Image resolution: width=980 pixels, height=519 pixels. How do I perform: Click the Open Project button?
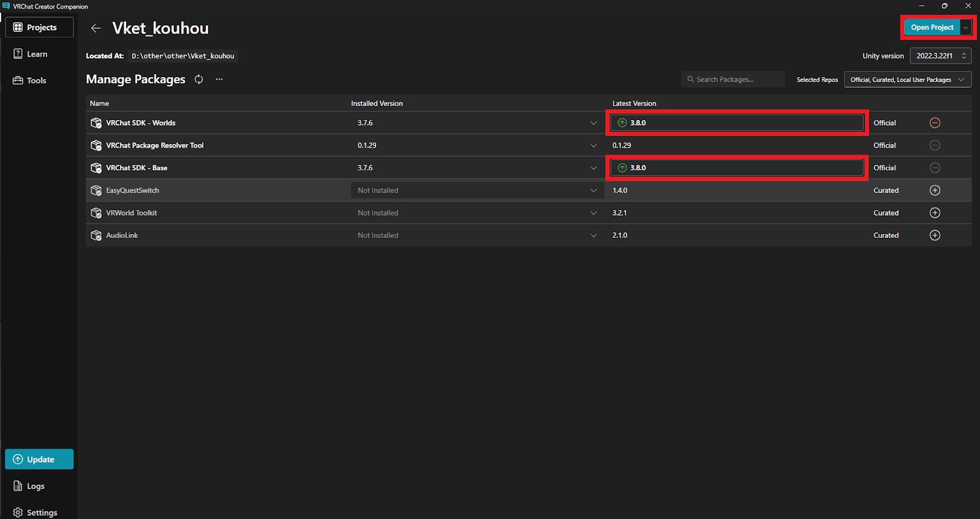pos(932,28)
